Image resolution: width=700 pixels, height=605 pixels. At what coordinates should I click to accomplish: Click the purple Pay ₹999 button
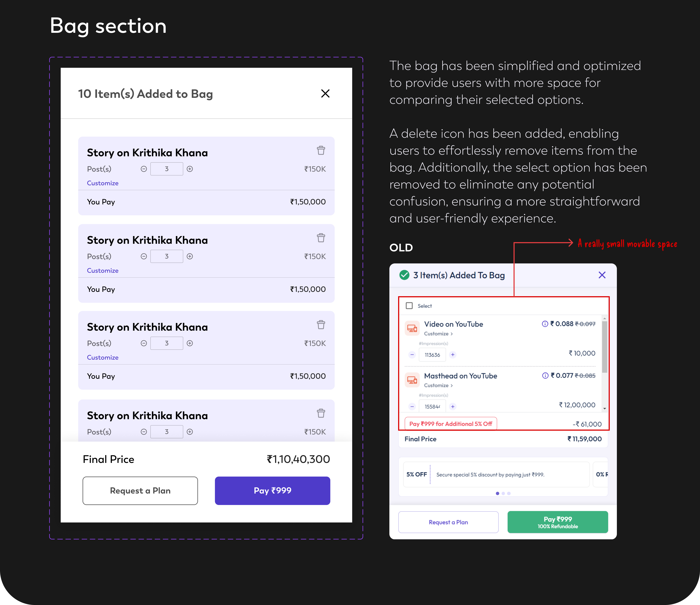pos(272,491)
